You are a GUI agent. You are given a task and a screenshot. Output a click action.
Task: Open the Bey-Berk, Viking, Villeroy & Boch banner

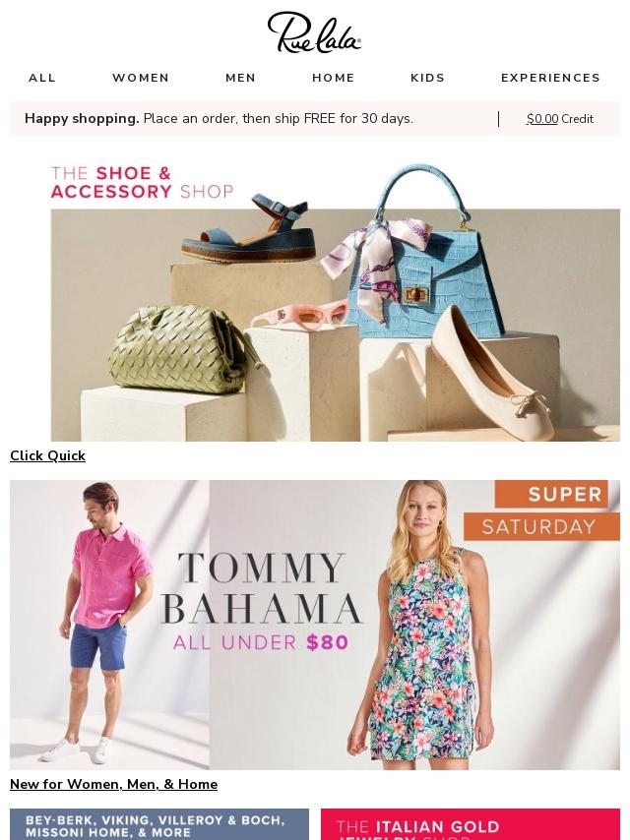pos(159,824)
